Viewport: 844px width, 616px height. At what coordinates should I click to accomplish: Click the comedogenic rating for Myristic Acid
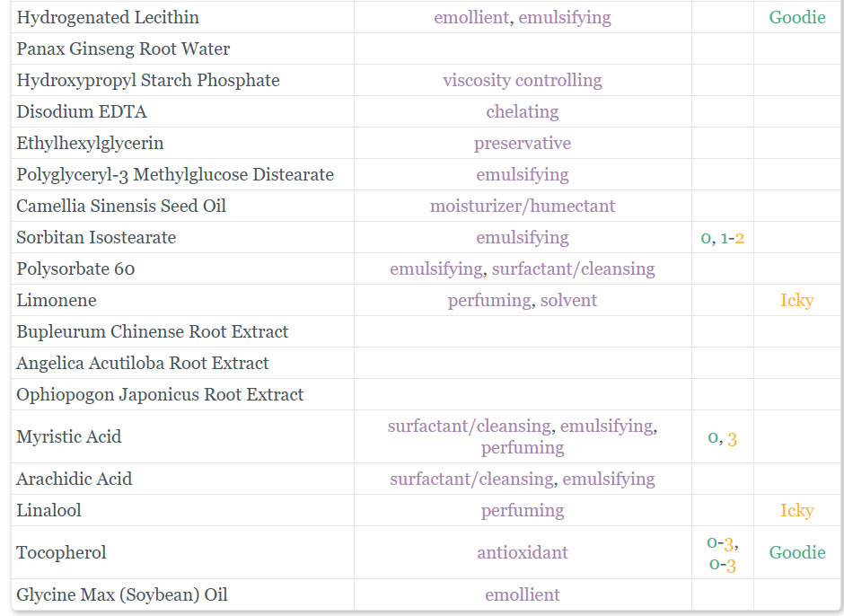[x=732, y=439]
